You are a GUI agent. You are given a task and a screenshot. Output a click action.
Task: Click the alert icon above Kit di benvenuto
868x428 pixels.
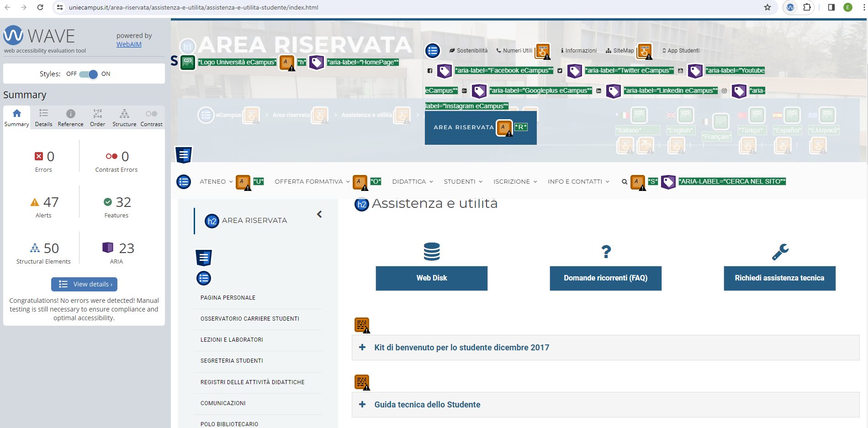click(x=362, y=325)
